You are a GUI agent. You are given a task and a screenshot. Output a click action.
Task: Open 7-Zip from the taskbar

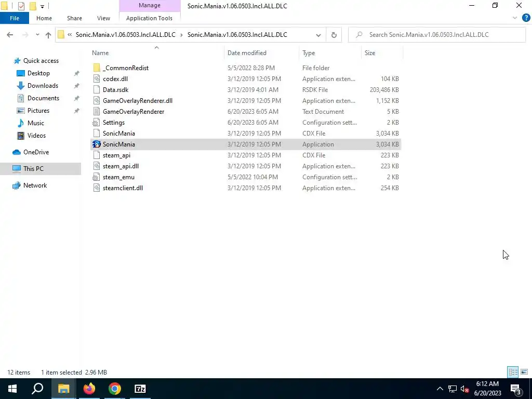point(140,389)
